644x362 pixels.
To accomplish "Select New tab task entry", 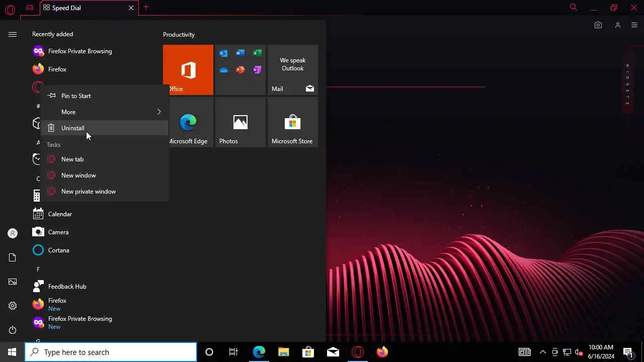I will (x=105, y=159).
